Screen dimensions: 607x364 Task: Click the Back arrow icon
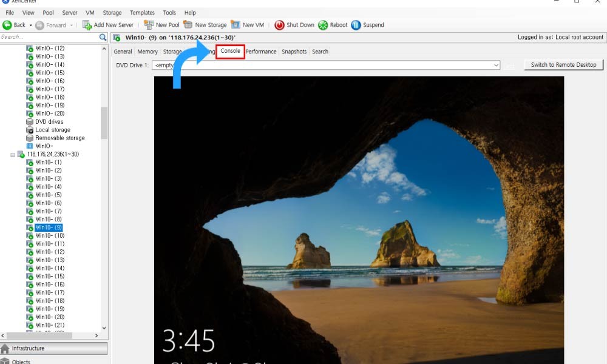(x=7, y=25)
